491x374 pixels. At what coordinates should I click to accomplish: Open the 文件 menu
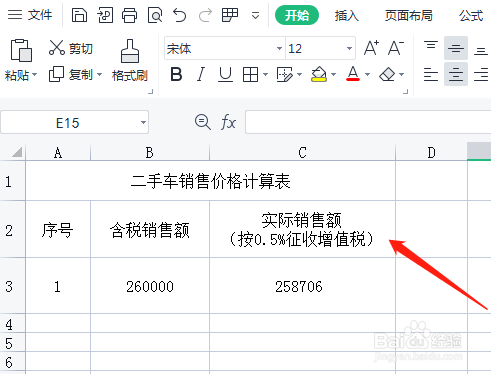[30, 15]
